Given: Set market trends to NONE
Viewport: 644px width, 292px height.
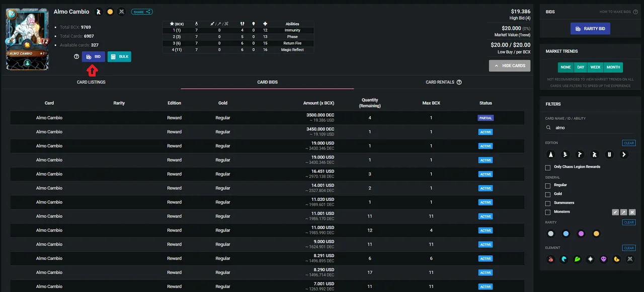Looking at the screenshot, I should (566, 67).
